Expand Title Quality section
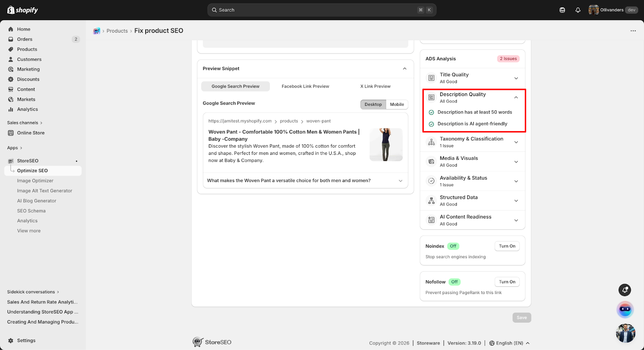The image size is (644, 350). (516, 78)
